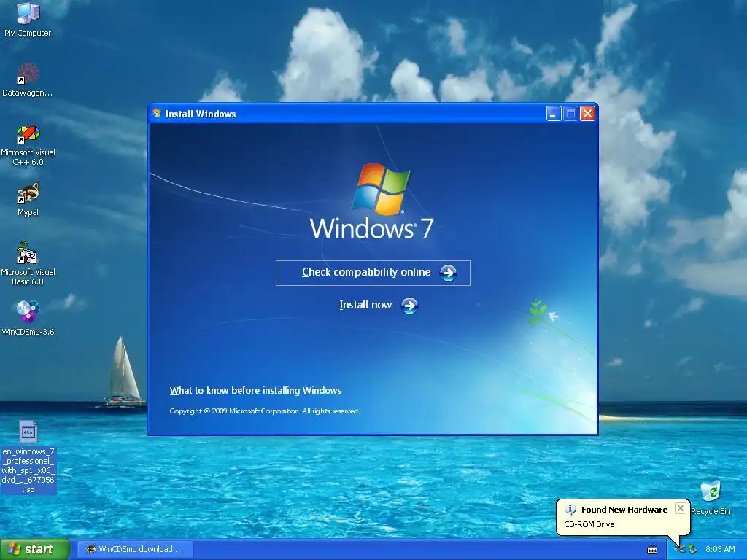
Task: Close the Install Windows dialog
Action: (x=587, y=113)
